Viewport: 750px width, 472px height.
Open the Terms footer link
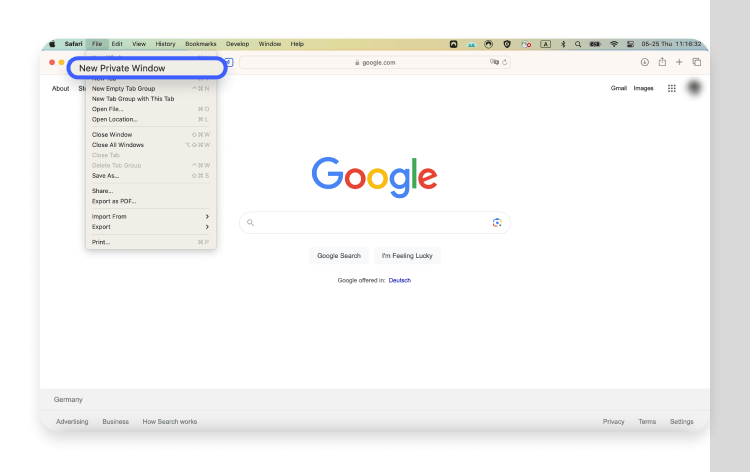point(647,422)
